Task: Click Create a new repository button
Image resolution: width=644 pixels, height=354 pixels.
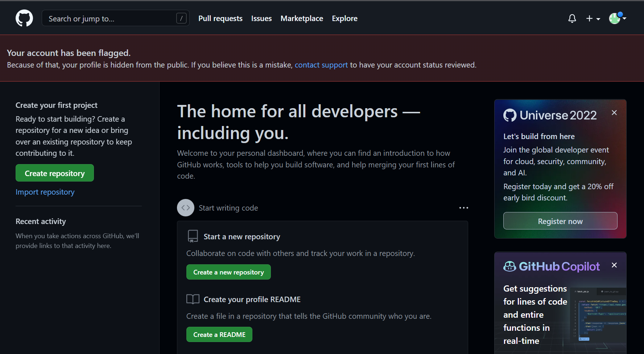Action: [228, 272]
